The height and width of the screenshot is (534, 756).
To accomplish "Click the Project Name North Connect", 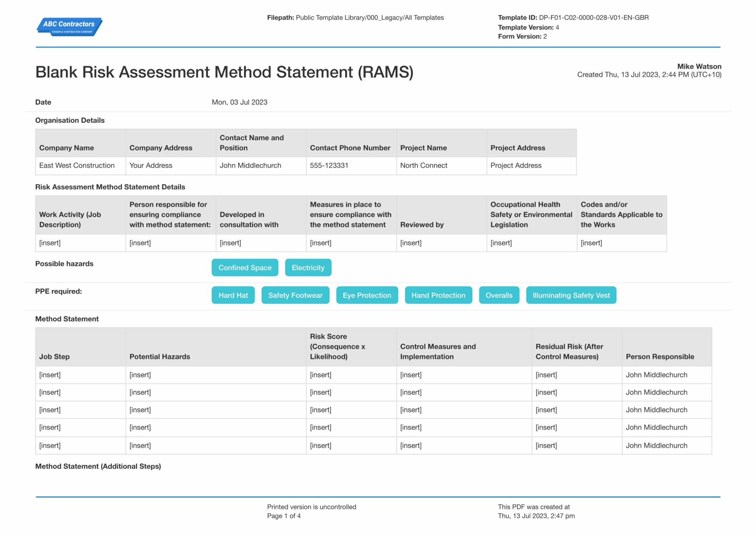I will coord(423,165).
